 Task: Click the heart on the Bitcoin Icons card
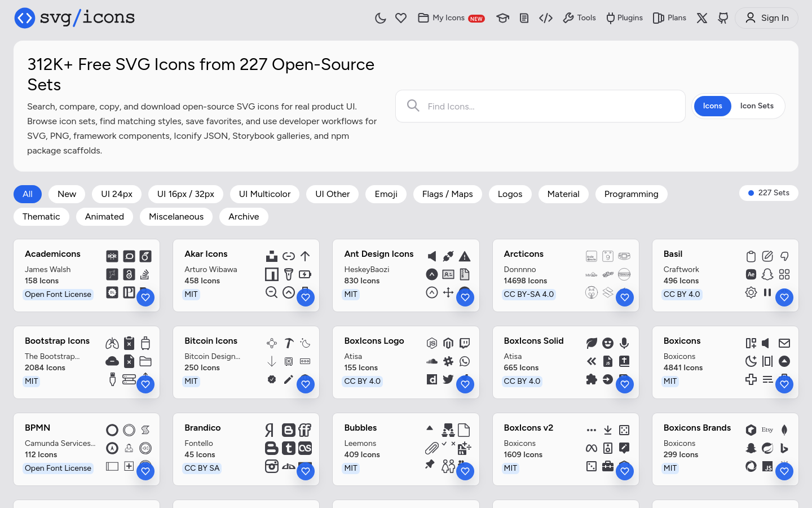[306, 384]
